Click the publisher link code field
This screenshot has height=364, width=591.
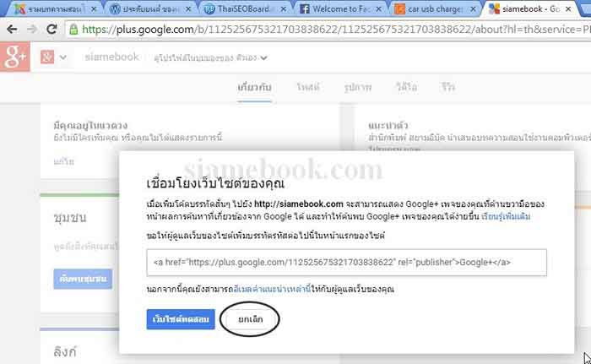346,263
